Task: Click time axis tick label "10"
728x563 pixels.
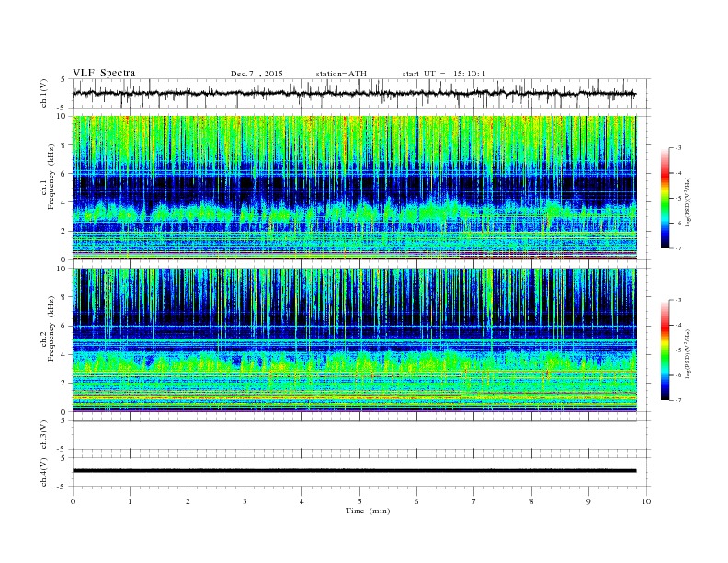Action: click(646, 501)
